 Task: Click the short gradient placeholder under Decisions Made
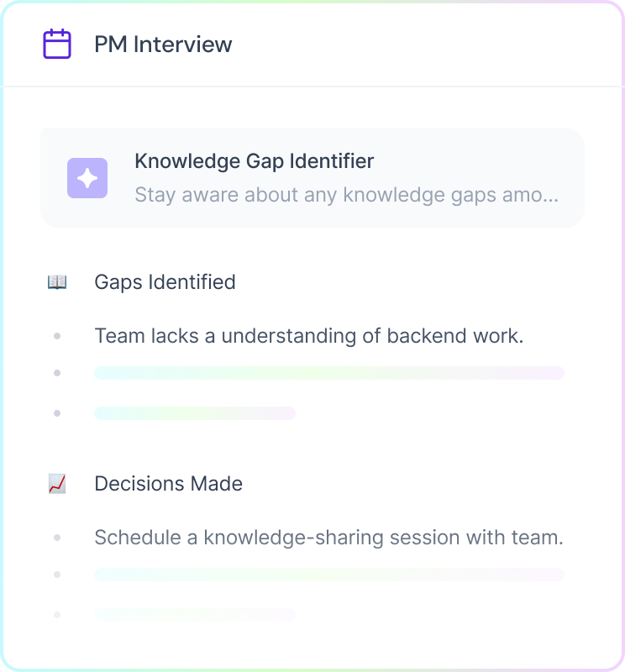tap(194, 614)
